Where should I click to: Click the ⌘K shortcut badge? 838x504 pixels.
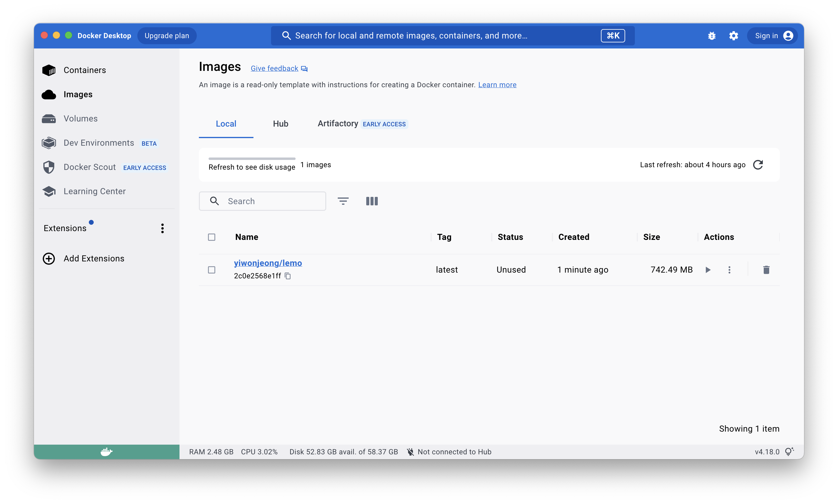click(x=613, y=36)
